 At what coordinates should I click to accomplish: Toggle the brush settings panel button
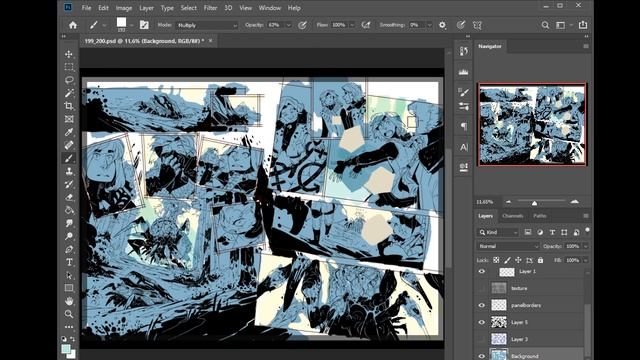point(144,25)
